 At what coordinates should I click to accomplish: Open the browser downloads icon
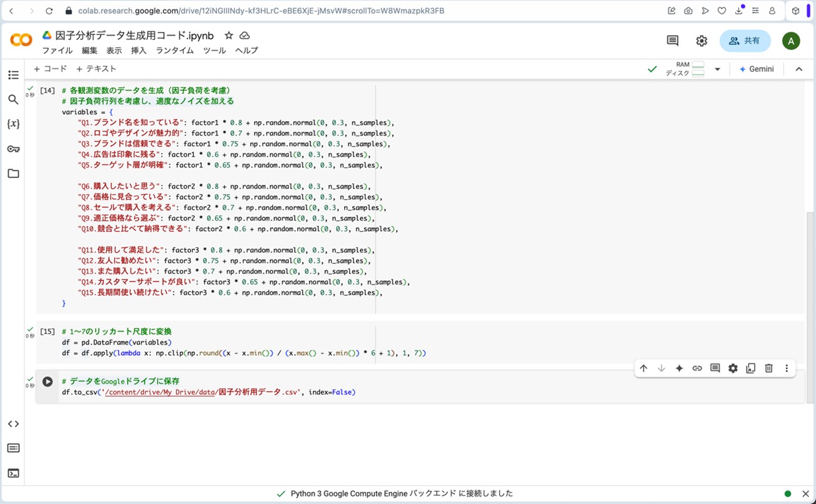coord(739,11)
